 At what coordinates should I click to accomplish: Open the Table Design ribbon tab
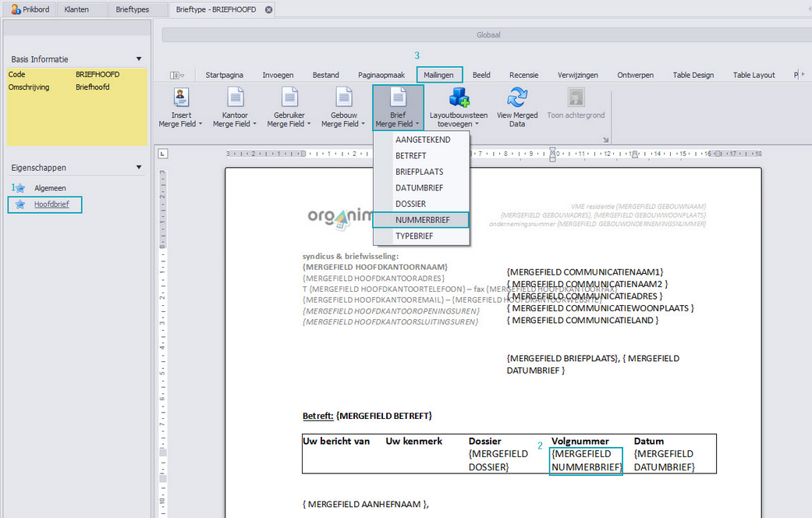(693, 75)
